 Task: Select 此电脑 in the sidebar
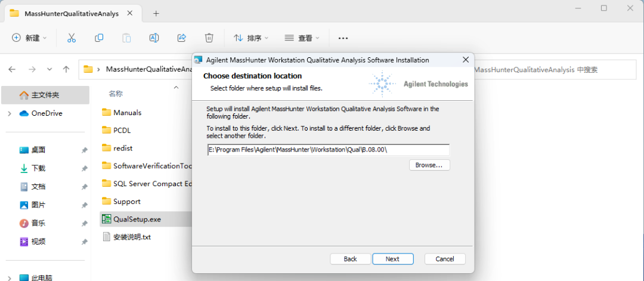(x=36, y=277)
